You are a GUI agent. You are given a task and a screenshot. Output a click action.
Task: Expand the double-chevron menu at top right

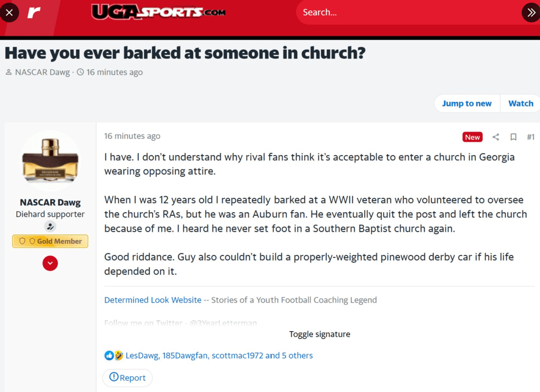(x=530, y=12)
